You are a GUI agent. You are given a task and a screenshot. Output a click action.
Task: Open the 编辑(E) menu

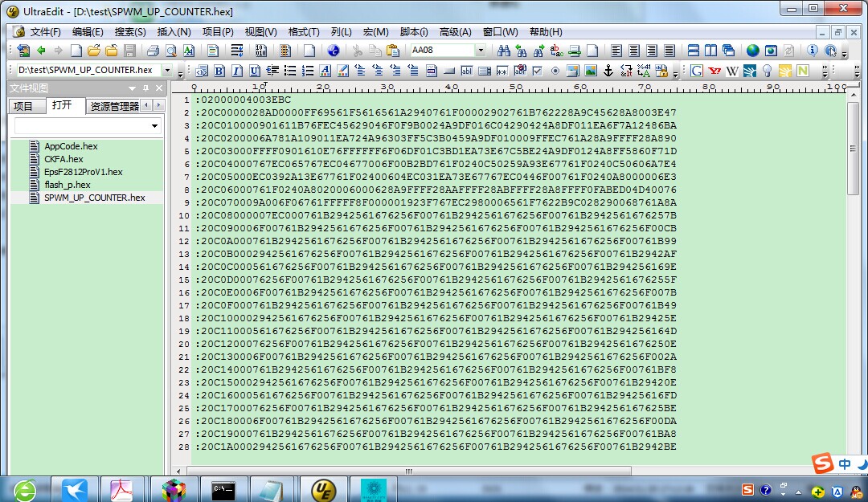(88, 32)
